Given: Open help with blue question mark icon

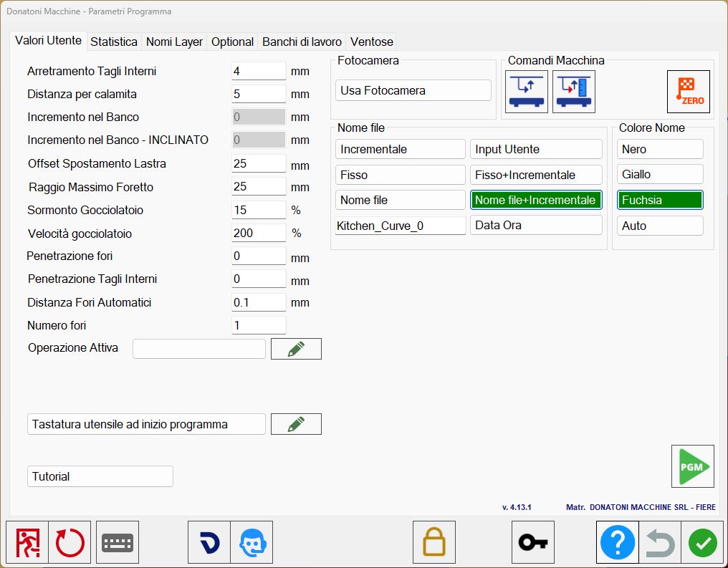Looking at the screenshot, I should click(x=618, y=542).
